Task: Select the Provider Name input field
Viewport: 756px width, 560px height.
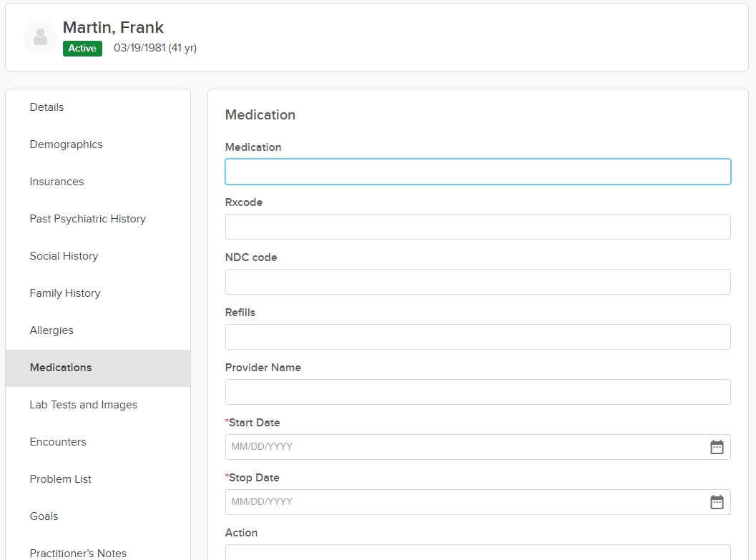Action: point(478,392)
